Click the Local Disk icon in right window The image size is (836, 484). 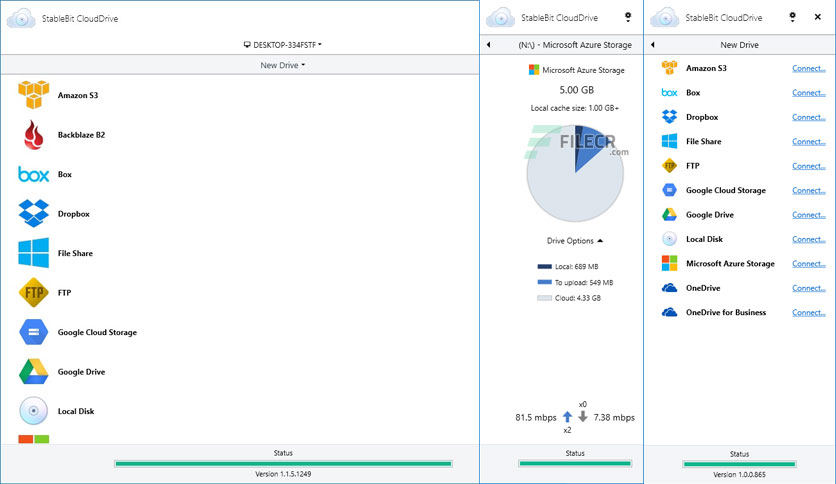pyautogui.click(x=669, y=239)
